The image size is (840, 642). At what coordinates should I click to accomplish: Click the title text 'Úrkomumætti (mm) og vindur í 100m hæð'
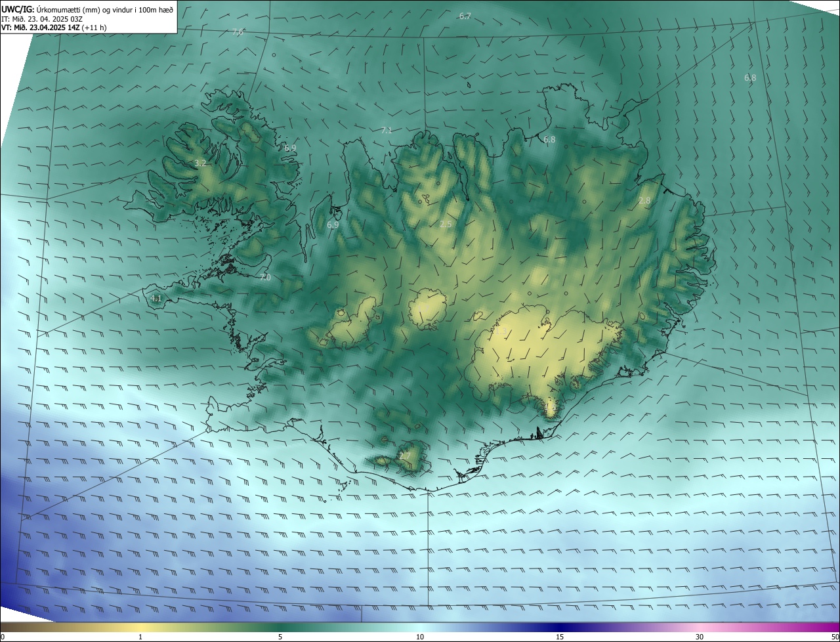click(x=104, y=9)
